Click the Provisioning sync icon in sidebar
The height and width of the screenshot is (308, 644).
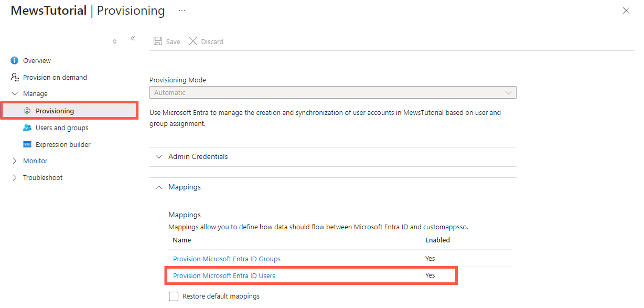[x=27, y=111]
